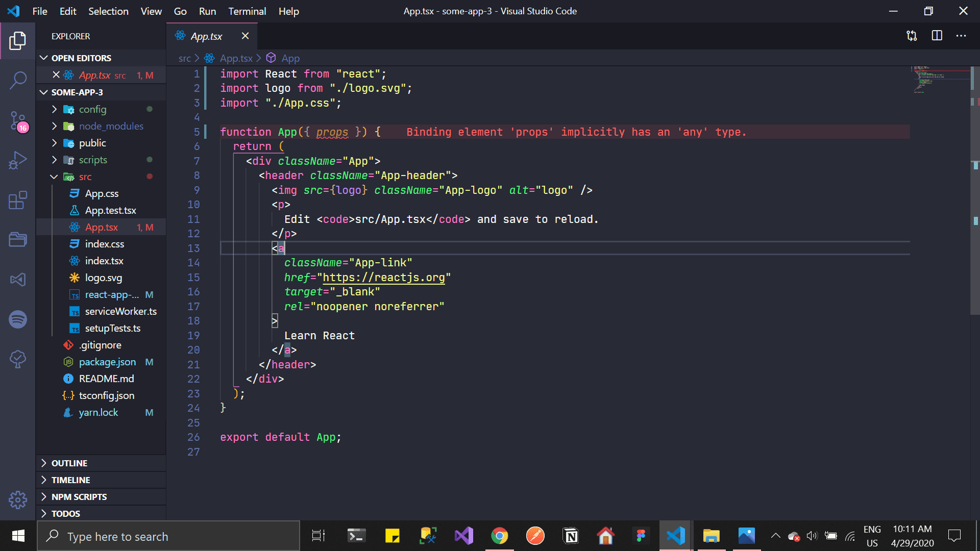
Task: Open the Extensions view
Action: [x=18, y=200]
